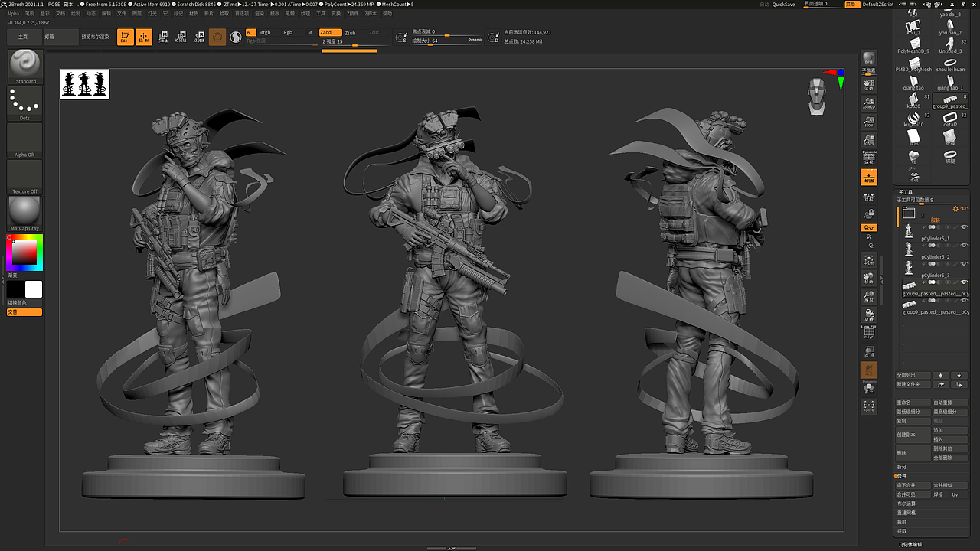Toggle the Zadd mode
This screenshot has height=551, width=980.
329,32
